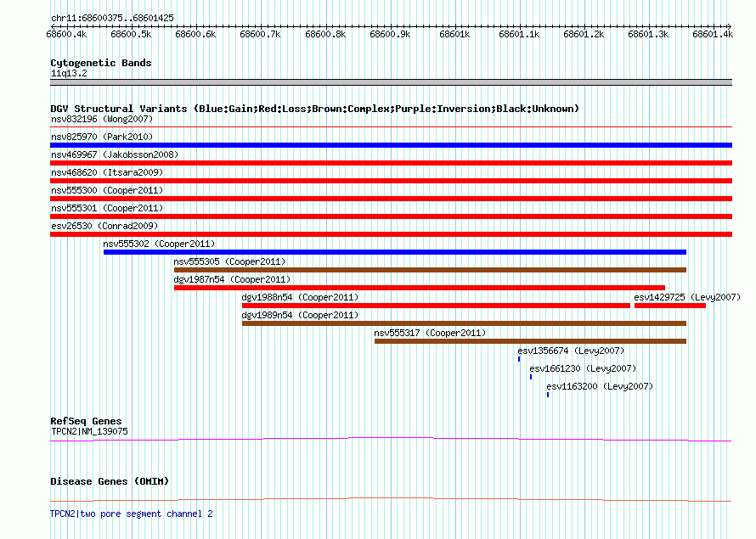Select the nsv555301 red loss bar

[391, 216]
